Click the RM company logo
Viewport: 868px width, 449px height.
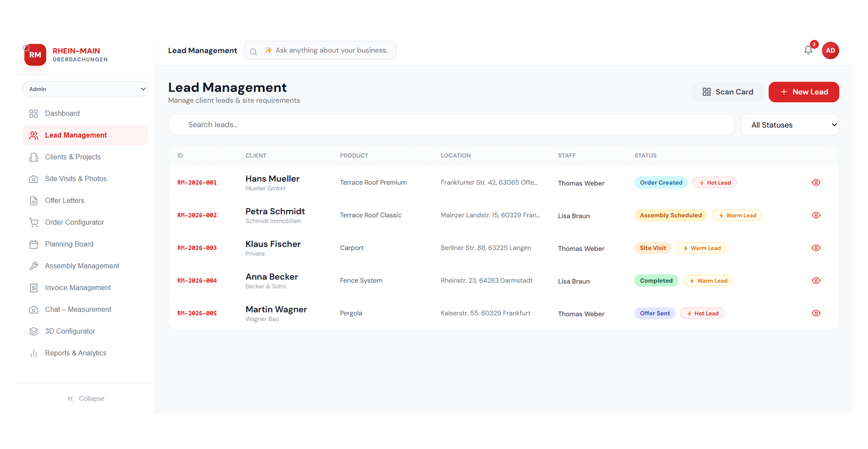35,55
